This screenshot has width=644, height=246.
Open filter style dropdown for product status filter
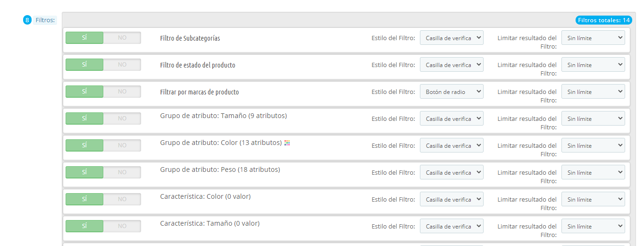tap(452, 65)
